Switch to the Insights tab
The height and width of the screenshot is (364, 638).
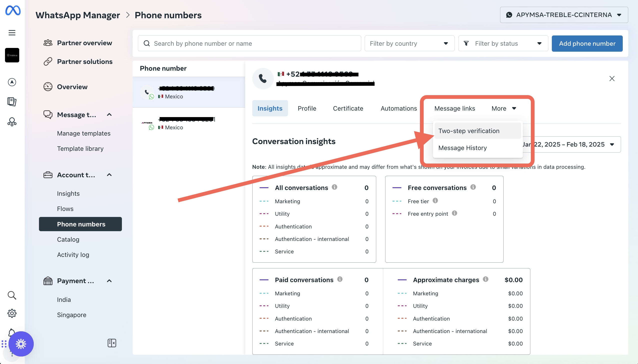tap(270, 108)
